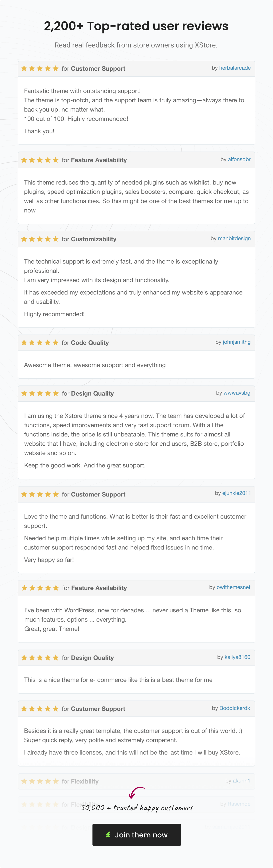Viewport: 273px width, 868px height.
Task: Open johnjsmithg reviewer link
Action: click(x=236, y=342)
